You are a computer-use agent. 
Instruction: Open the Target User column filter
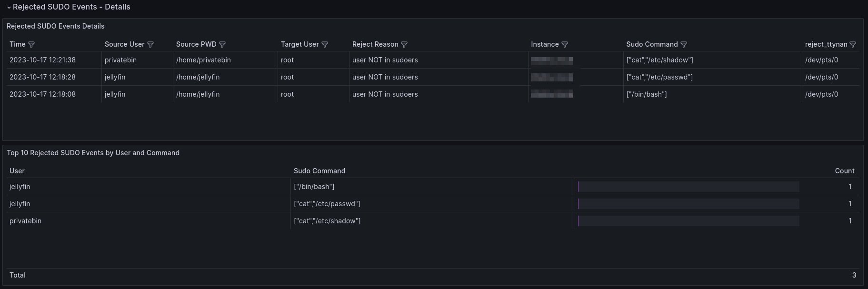coord(325,44)
